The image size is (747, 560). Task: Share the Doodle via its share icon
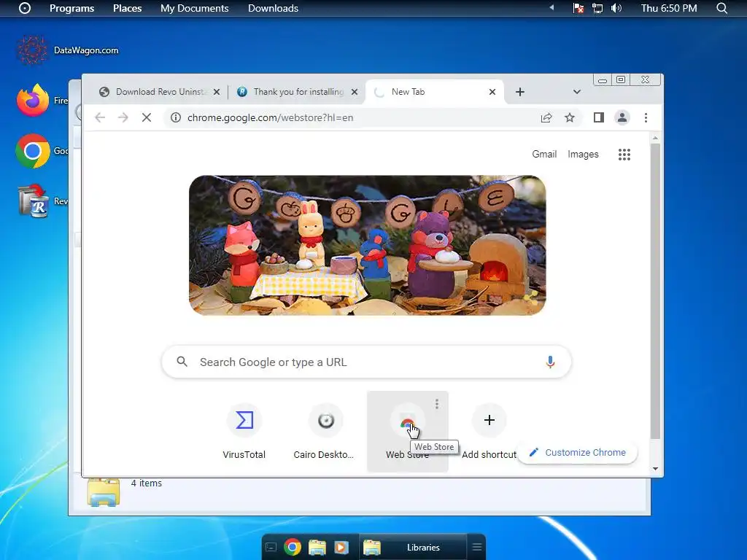pos(530,298)
